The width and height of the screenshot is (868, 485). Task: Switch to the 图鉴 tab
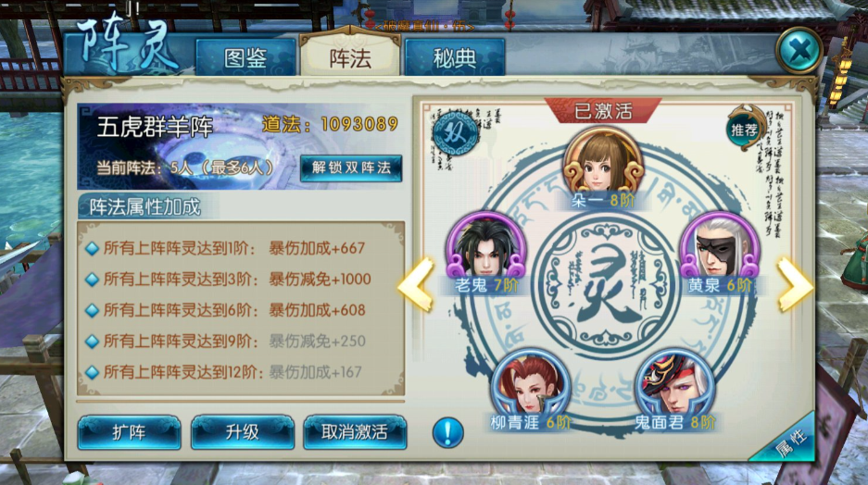pyautogui.click(x=245, y=57)
